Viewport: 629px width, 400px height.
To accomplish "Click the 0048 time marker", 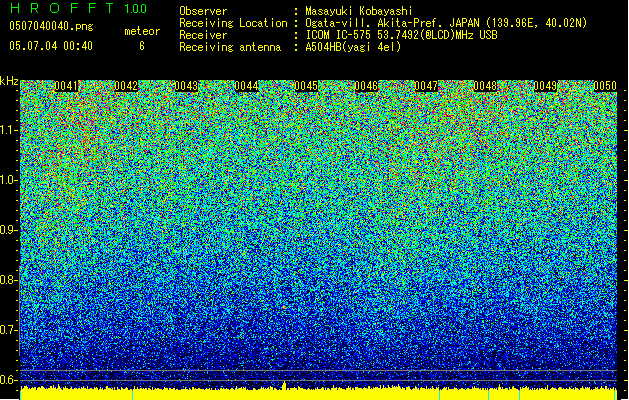I will [485, 86].
